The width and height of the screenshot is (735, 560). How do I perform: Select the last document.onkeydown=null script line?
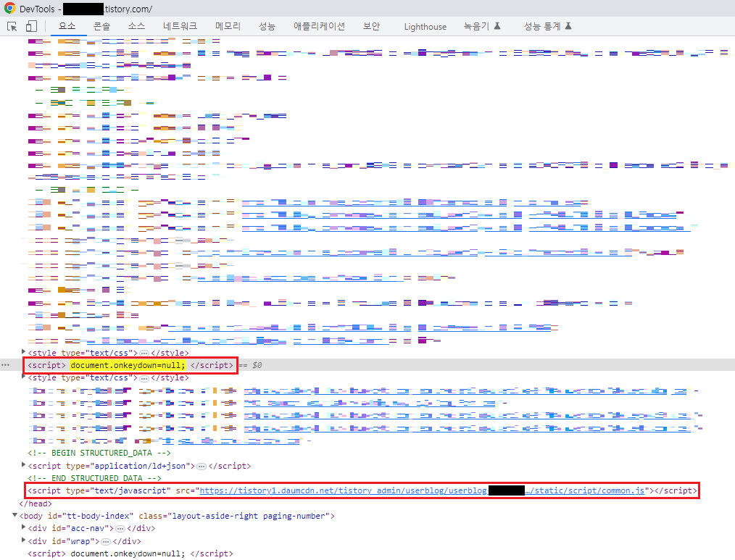coord(130,553)
